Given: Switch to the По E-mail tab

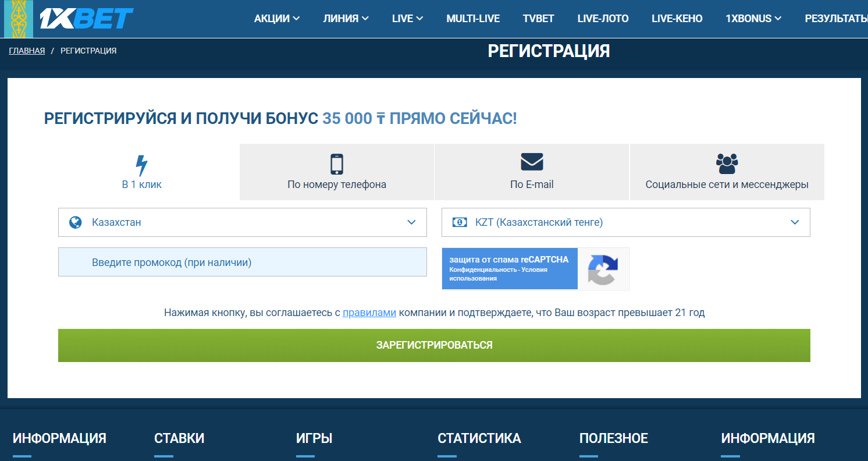Looking at the screenshot, I should pyautogui.click(x=531, y=172).
